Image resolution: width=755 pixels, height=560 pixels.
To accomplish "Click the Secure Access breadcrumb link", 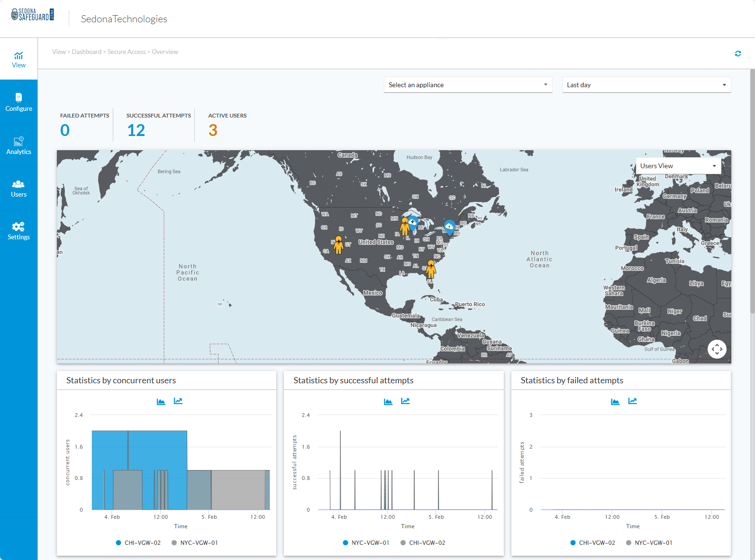I will (127, 52).
